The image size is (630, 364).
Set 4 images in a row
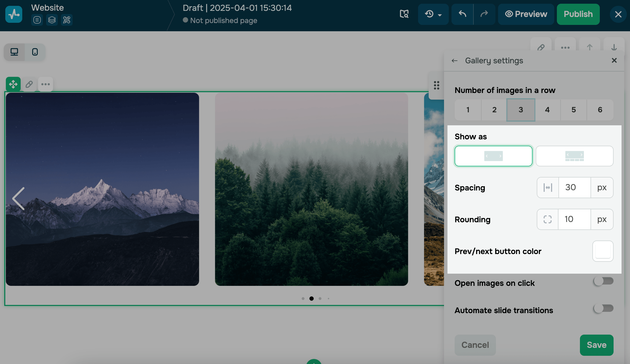click(x=547, y=110)
